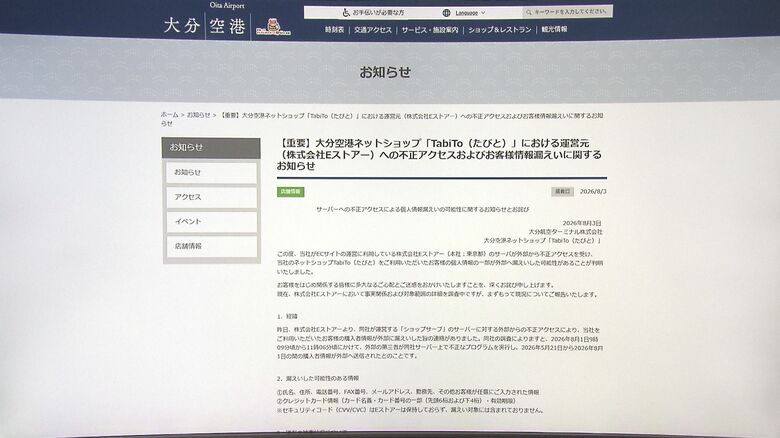Click the article date 2026/8/3

click(593, 191)
